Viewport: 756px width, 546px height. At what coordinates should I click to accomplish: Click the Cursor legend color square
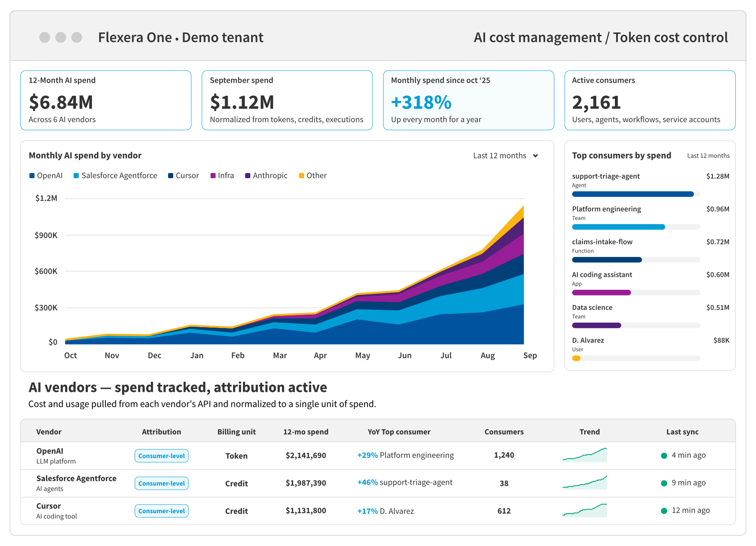coord(171,176)
